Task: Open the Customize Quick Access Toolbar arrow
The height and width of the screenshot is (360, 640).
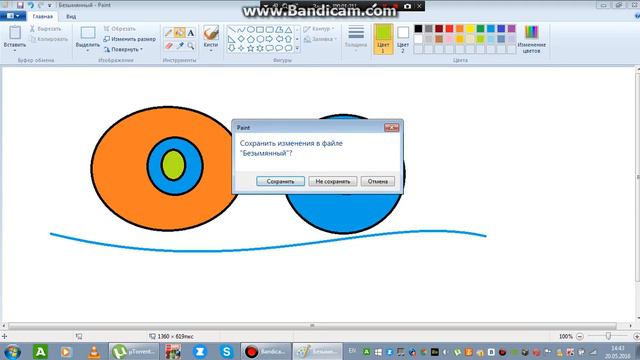Action: [x=50, y=5]
